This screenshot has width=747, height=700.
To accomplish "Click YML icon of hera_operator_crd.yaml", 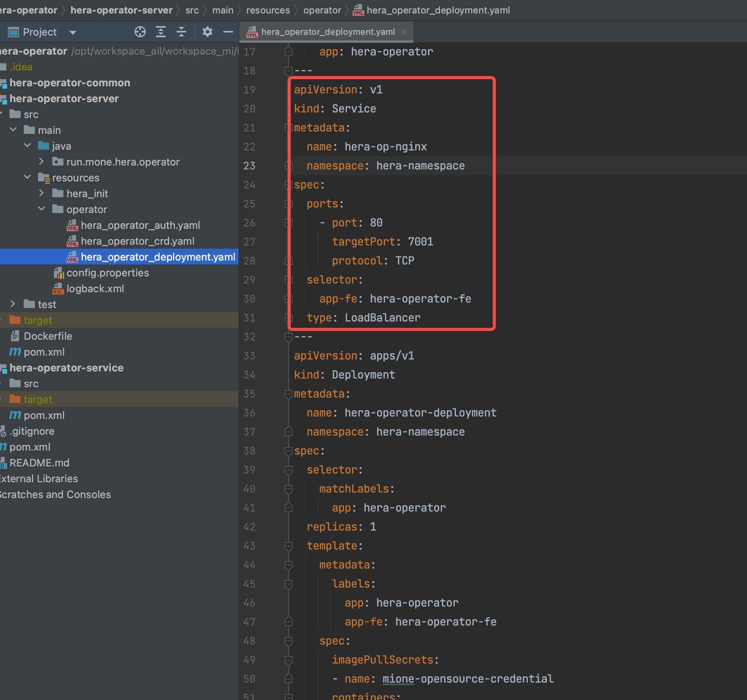I will click(72, 241).
